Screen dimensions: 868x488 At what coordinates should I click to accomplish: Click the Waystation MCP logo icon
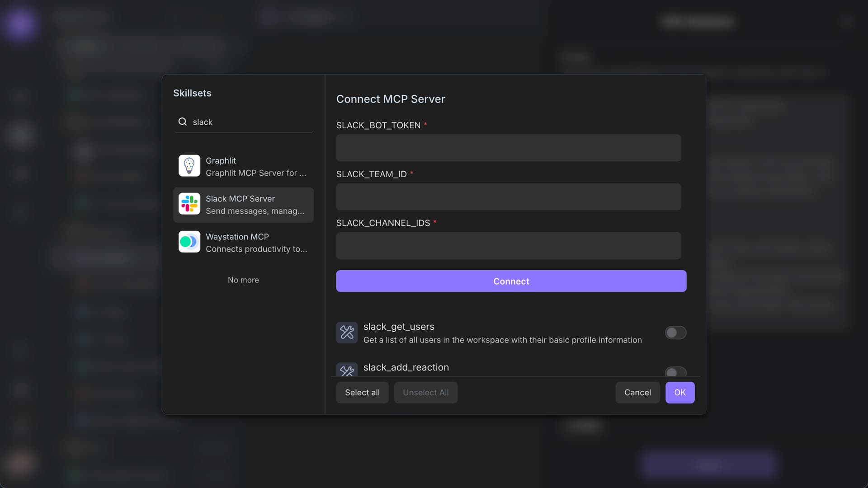pos(189,242)
